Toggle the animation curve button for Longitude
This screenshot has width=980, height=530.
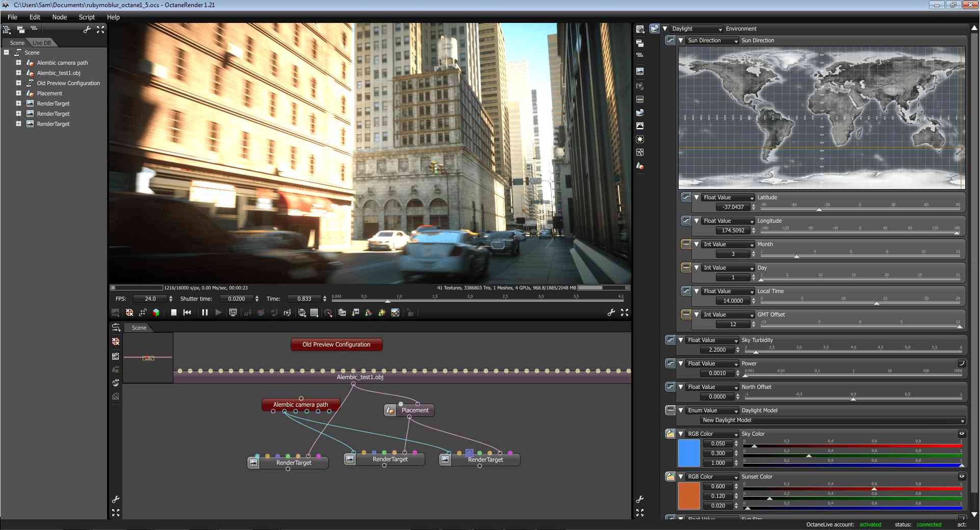point(686,221)
